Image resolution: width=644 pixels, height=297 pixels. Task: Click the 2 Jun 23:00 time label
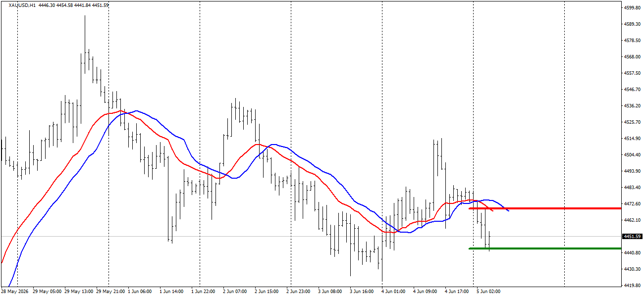pos(298,292)
